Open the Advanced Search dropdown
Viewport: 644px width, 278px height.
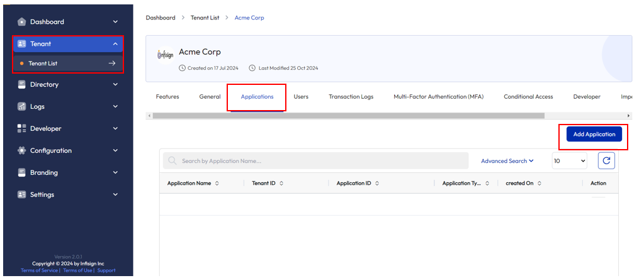[x=507, y=161]
